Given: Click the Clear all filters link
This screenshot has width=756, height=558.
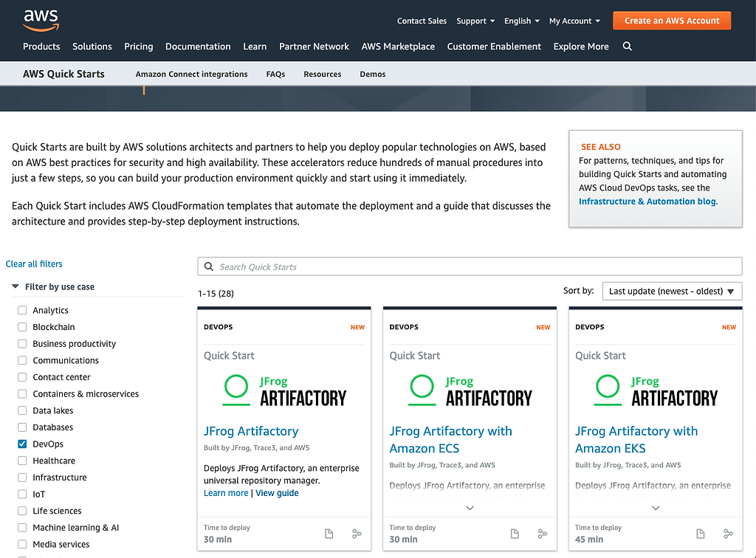Looking at the screenshot, I should (x=34, y=263).
